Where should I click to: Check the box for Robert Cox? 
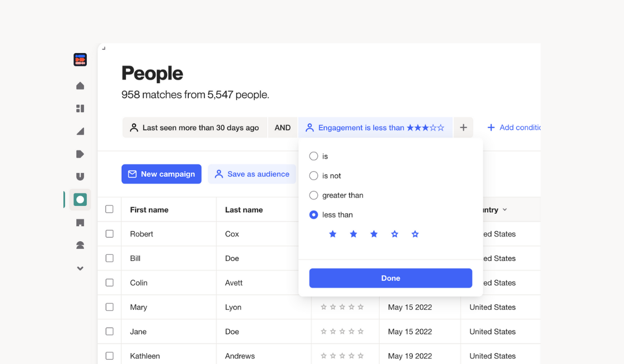109,234
